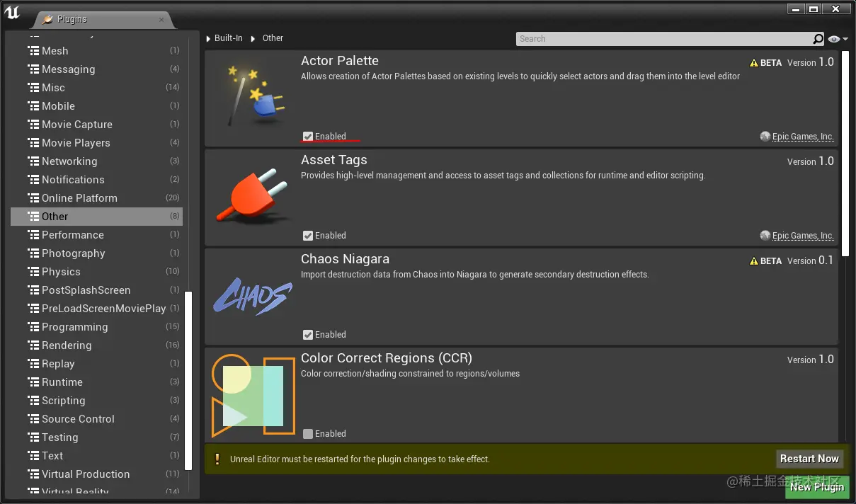Click the Testing category list icon
856x504 pixels.
33,437
